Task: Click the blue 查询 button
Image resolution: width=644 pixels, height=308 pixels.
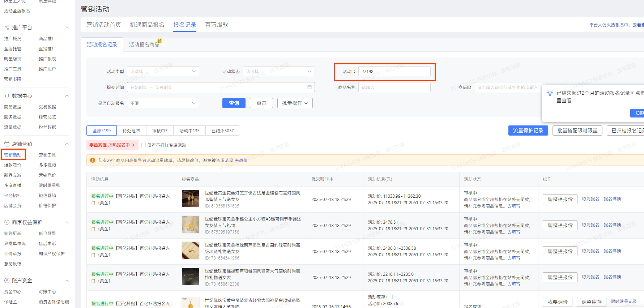Action: 234,103
